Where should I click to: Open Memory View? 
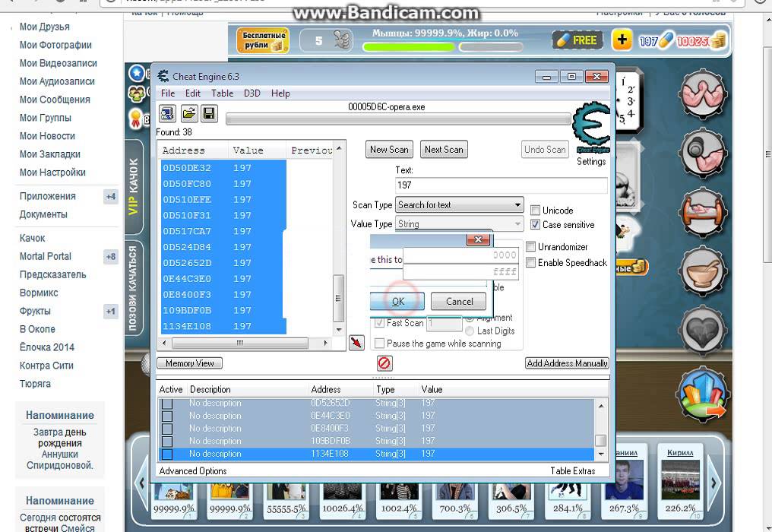(189, 363)
